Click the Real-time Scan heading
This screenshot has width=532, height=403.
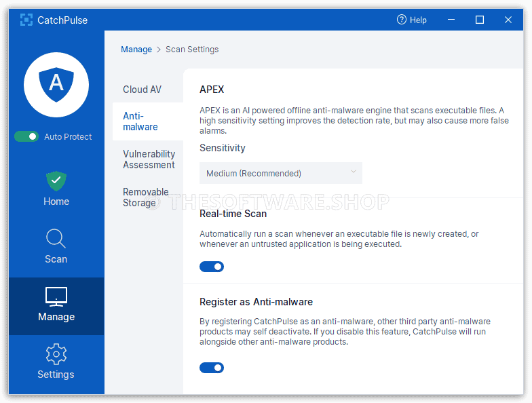click(233, 214)
